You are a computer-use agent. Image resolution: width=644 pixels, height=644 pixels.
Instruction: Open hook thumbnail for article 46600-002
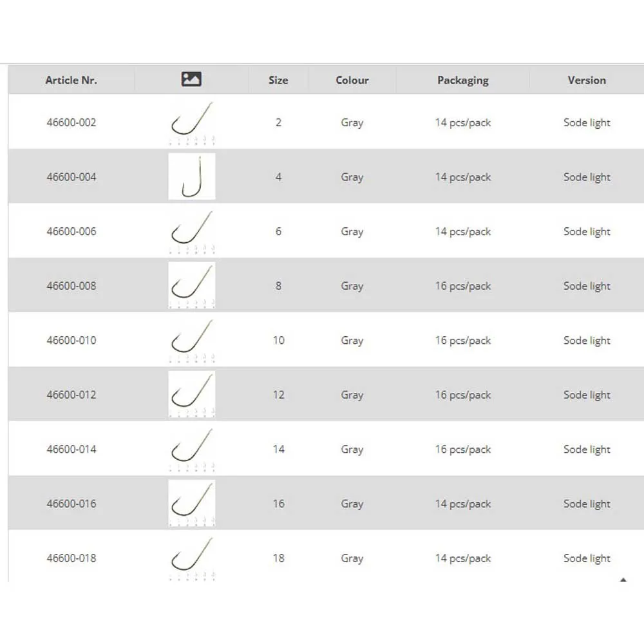click(192, 122)
